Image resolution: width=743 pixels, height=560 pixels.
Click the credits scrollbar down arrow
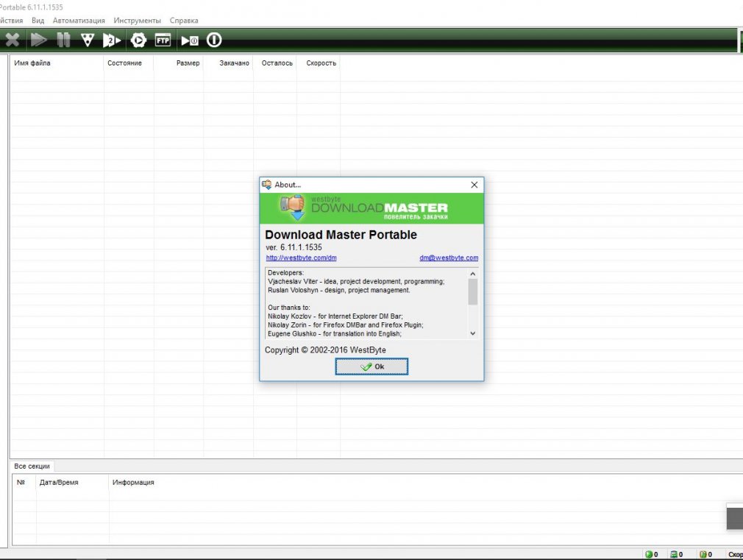(x=472, y=333)
